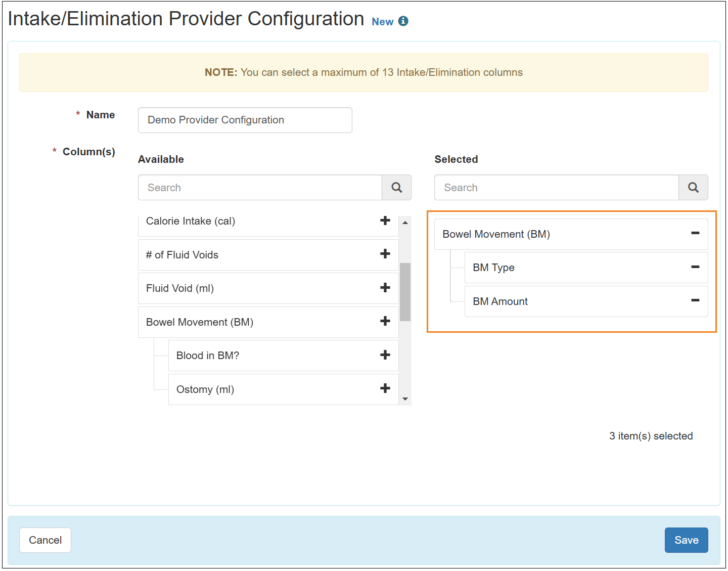Remove BM Type using minus icon
The image size is (728, 571).
pos(695,267)
